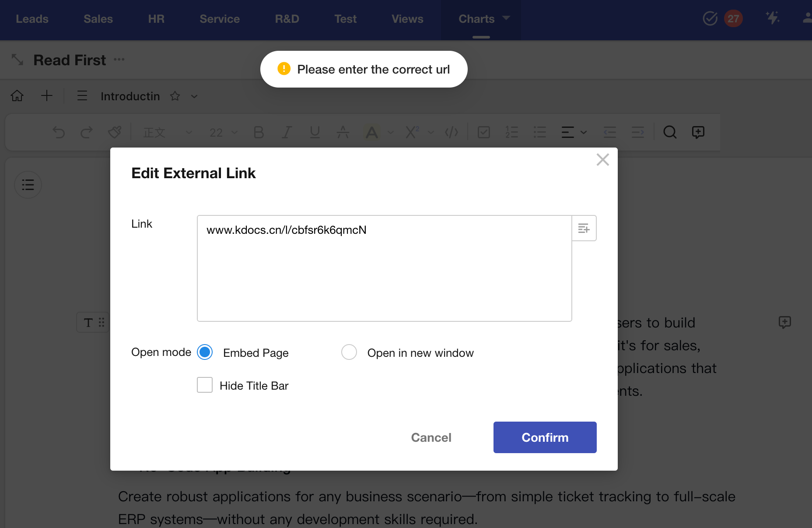Open the notifications icon with badge 27
Viewport: 812px width, 528px height.
[x=733, y=19]
